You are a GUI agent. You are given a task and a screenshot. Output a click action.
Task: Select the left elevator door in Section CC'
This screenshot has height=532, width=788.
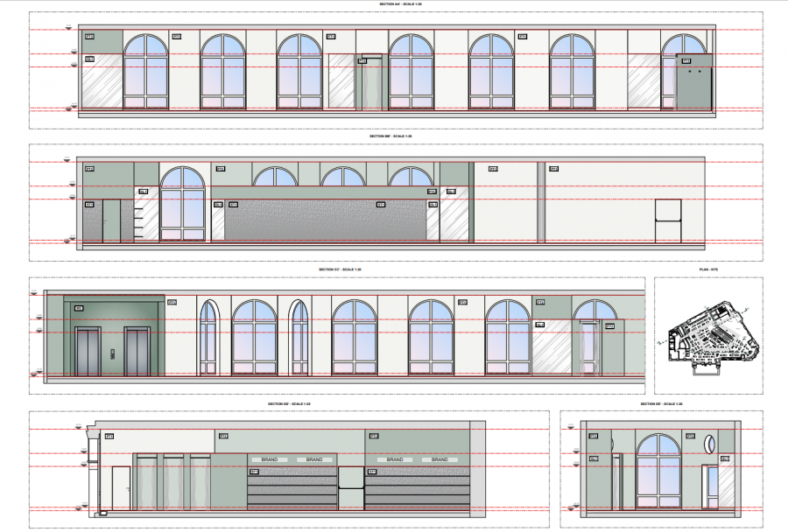click(x=88, y=351)
